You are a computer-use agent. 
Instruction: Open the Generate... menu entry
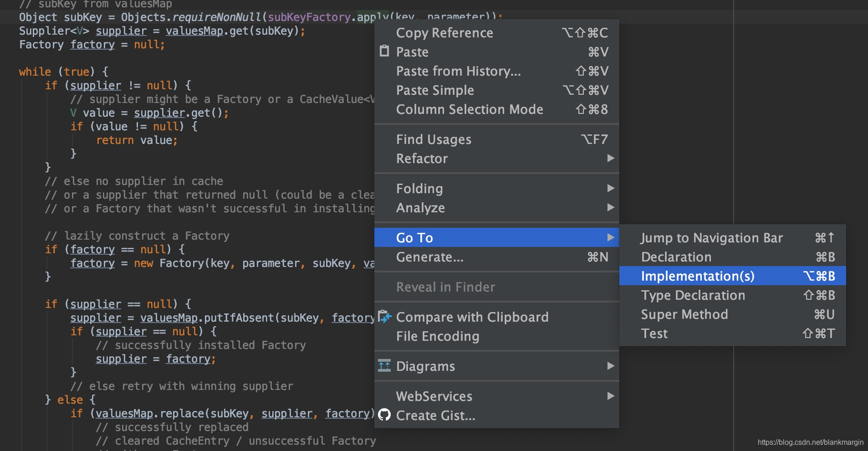point(496,257)
